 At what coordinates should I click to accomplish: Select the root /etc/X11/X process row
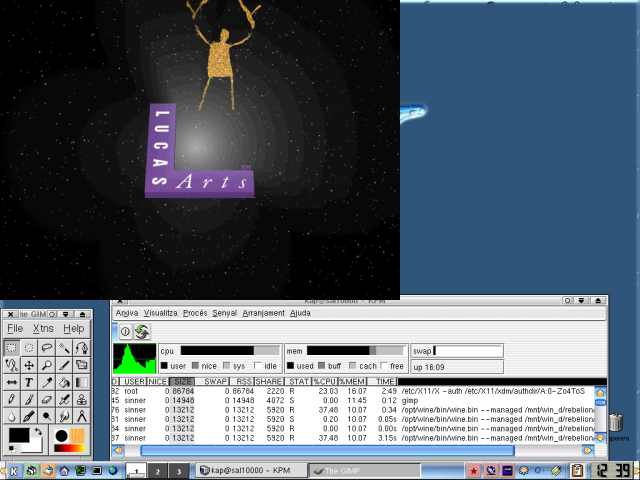pyautogui.click(x=353, y=391)
